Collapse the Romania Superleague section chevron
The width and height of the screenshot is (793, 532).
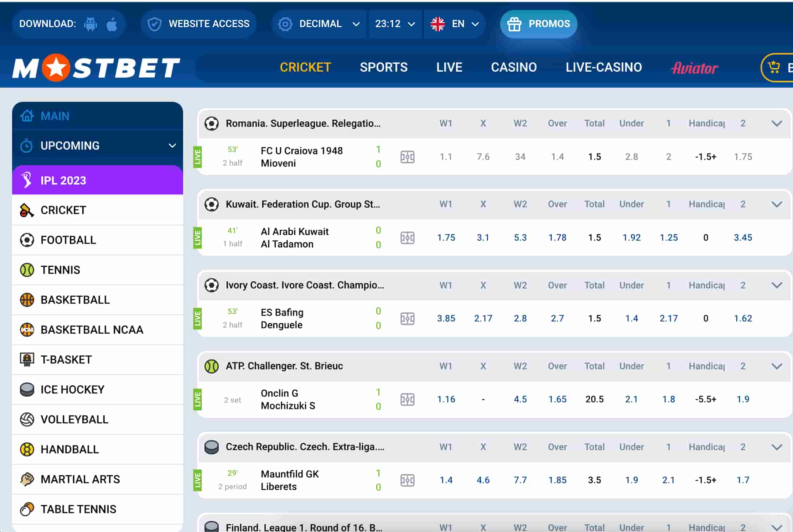point(777,124)
